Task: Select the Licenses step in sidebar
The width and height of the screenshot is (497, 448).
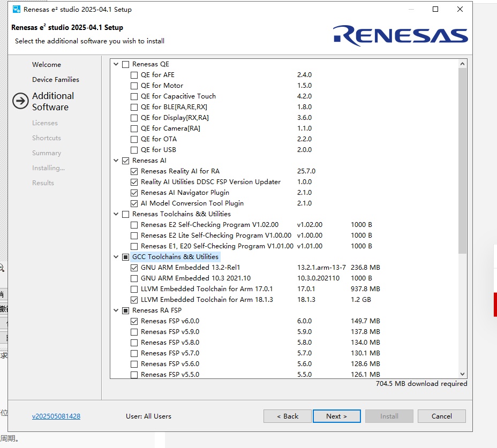Action: 44,123
